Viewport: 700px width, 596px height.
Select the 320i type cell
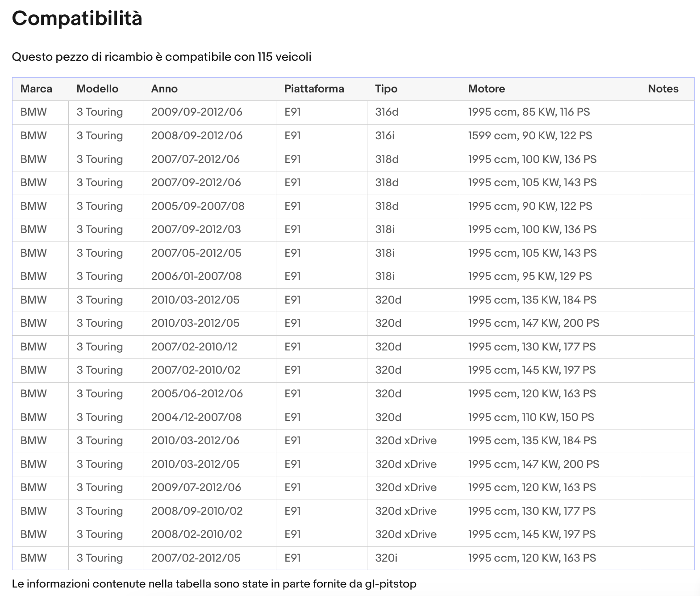click(413, 558)
